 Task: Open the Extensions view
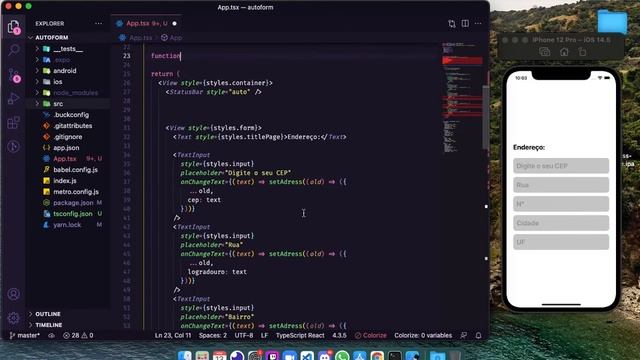[x=13, y=122]
